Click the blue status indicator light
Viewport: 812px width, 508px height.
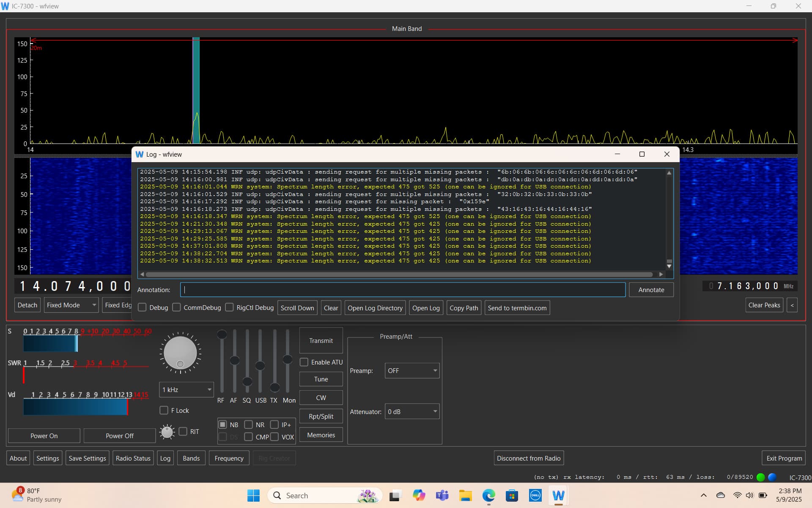pos(772,477)
